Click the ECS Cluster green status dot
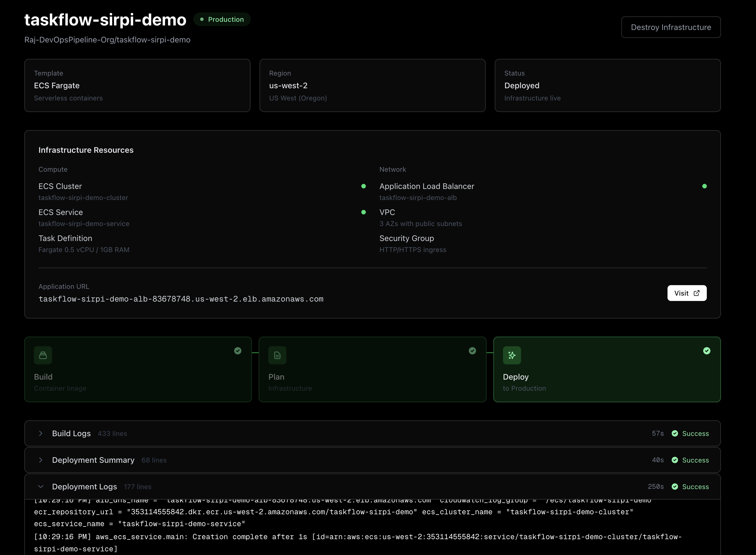Viewport: 756px width, 555px height. click(363, 186)
